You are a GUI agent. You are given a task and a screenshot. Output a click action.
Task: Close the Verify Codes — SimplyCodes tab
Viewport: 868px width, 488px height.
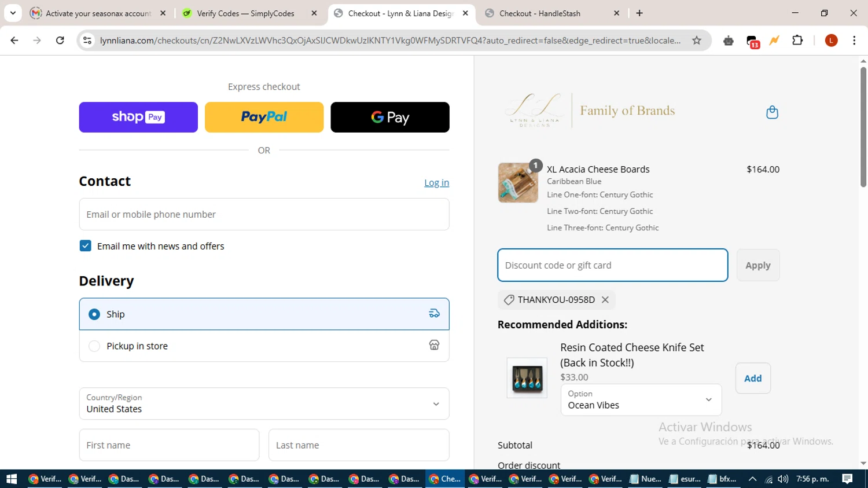(314, 13)
